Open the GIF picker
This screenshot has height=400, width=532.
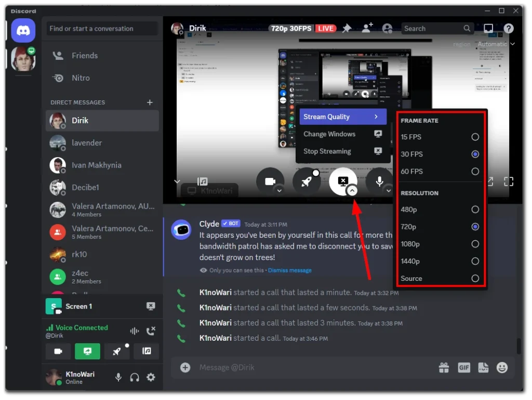point(464,367)
